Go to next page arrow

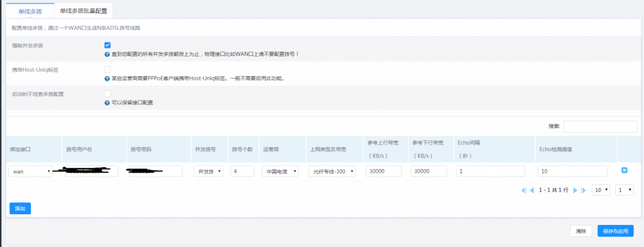click(x=575, y=190)
